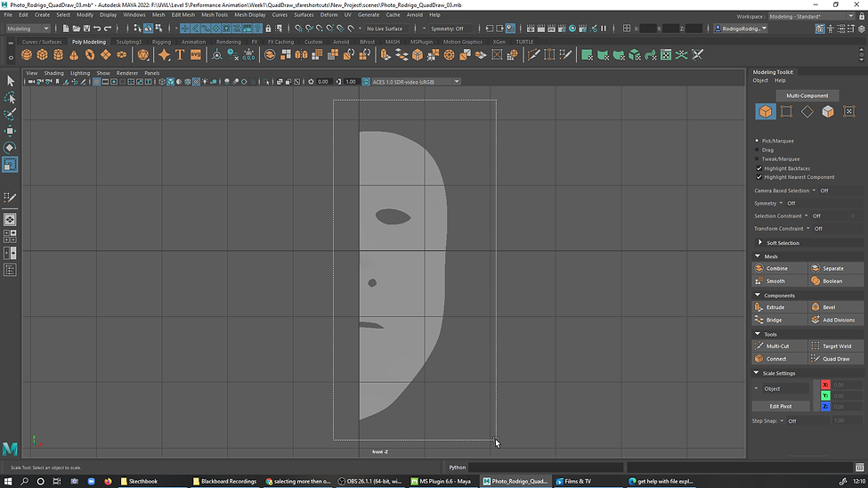The height and width of the screenshot is (488, 868).
Task: Click the Bridge component tool
Action: pyautogui.click(x=780, y=320)
